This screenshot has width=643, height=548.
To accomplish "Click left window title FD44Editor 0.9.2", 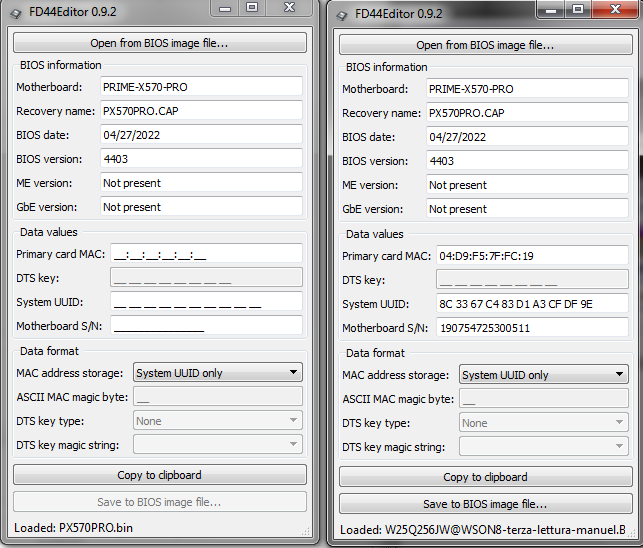I will pyautogui.click(x=73, y=12).
